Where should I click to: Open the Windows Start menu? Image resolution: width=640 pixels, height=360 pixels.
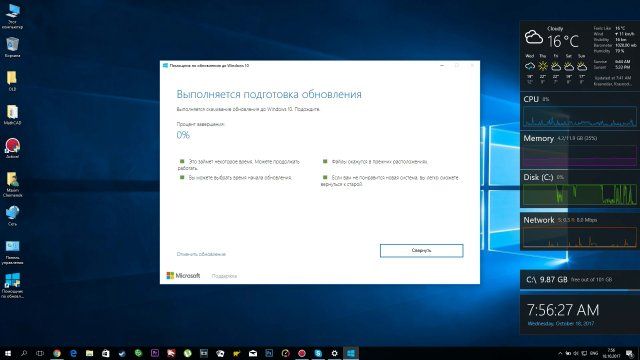click(8, 353)
